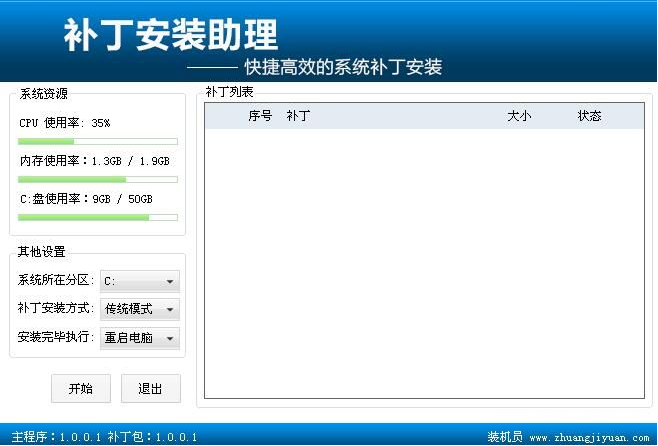
Task: Sort by the 大小 column header
Action: (519, 116)
